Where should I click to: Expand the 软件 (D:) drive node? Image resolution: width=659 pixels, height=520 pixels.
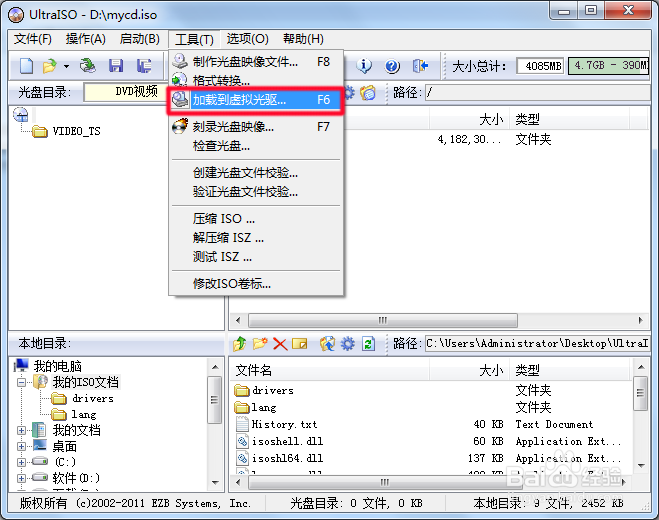point(21,478)
